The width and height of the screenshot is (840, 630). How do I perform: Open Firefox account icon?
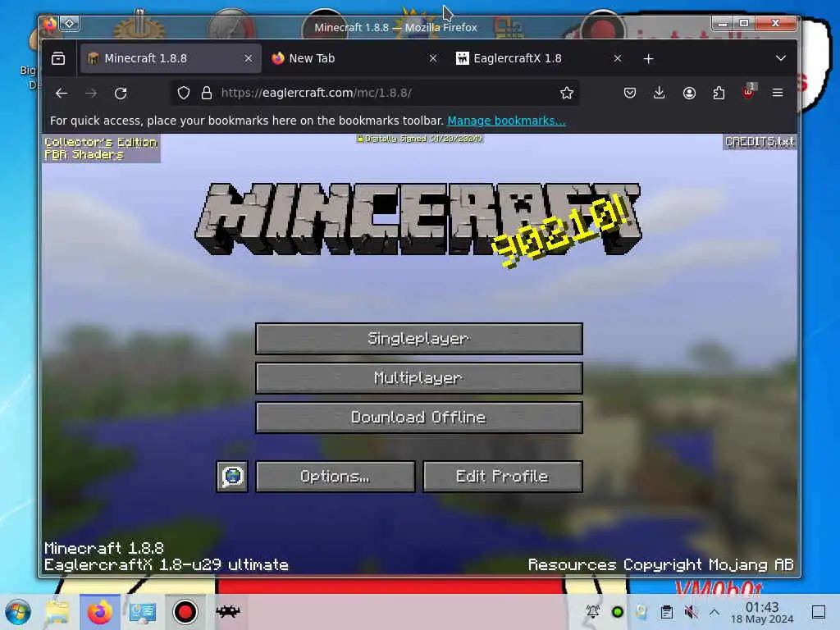pyautogui.click(x=689, y=94)
